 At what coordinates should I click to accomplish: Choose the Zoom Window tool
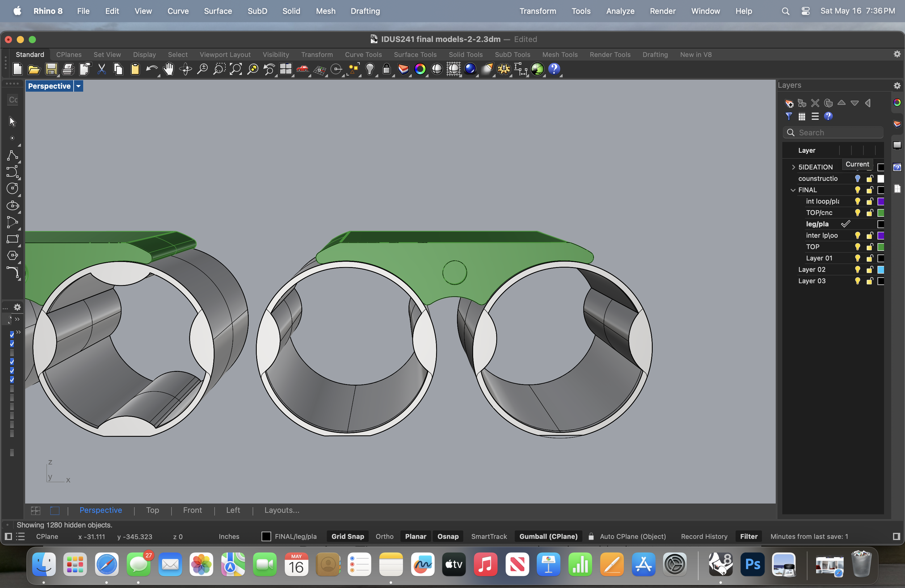click(219, 69)
